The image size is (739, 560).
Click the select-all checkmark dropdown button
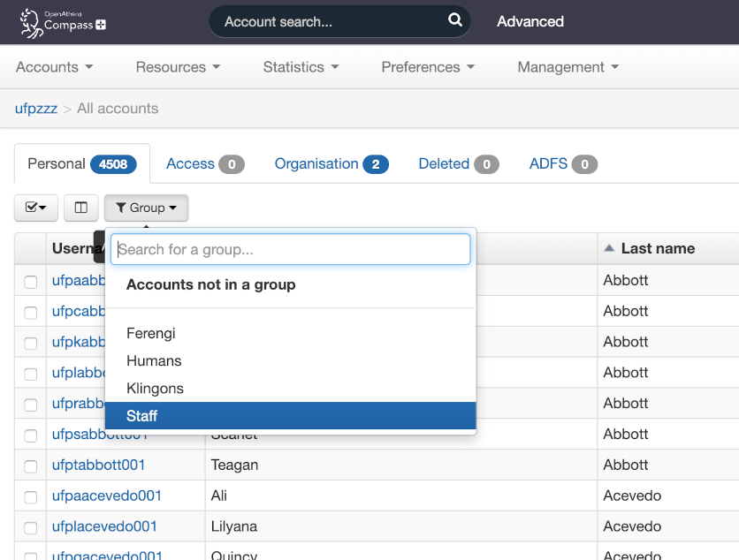point(36,208)
